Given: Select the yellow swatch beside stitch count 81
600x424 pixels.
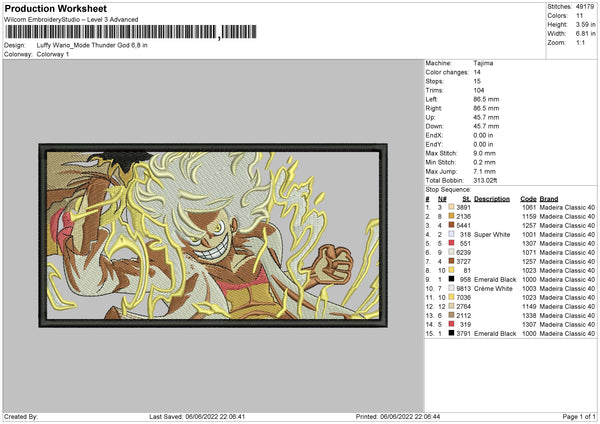Looking at the screenshot, I should click(x=451, y=270).
